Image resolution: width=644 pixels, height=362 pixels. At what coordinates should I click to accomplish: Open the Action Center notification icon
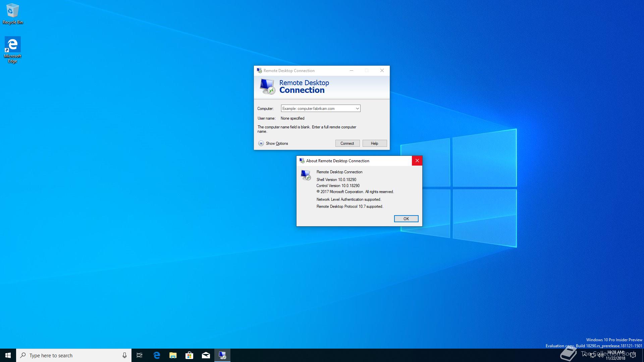[x=633, y=355]
